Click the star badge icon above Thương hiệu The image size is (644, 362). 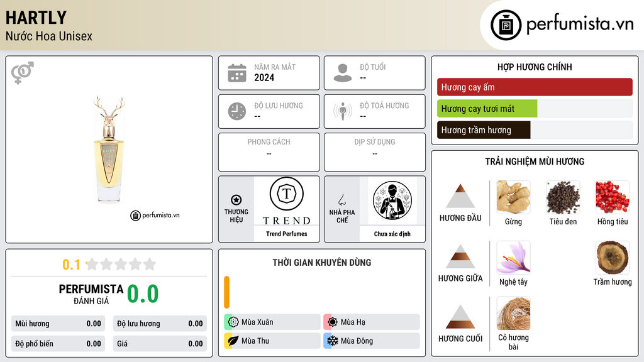point(236,200)
